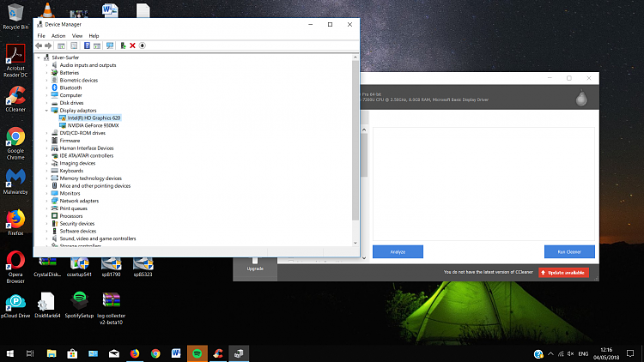Click Device Manager scrollbar down arrow
644x362 pixels.
(x=355, y=243)
